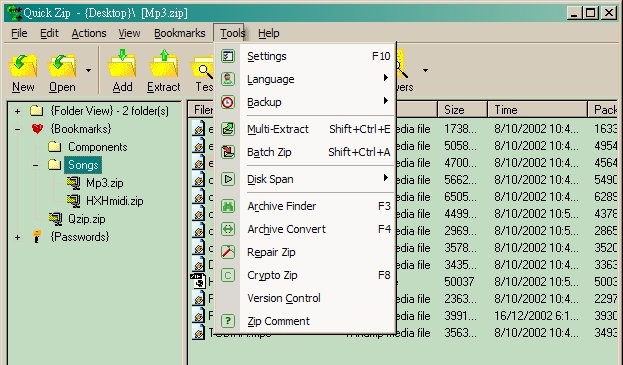The image size is (623, 365).
Task: Click the Passwords key icon
Action: click(x=37, y=236)
